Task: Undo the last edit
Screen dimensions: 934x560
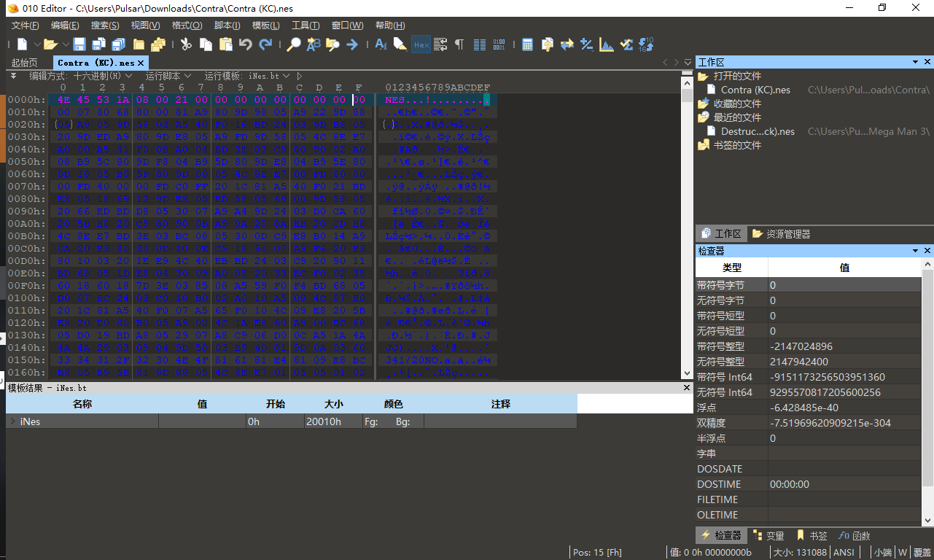Action: click(x=246, y=44)
